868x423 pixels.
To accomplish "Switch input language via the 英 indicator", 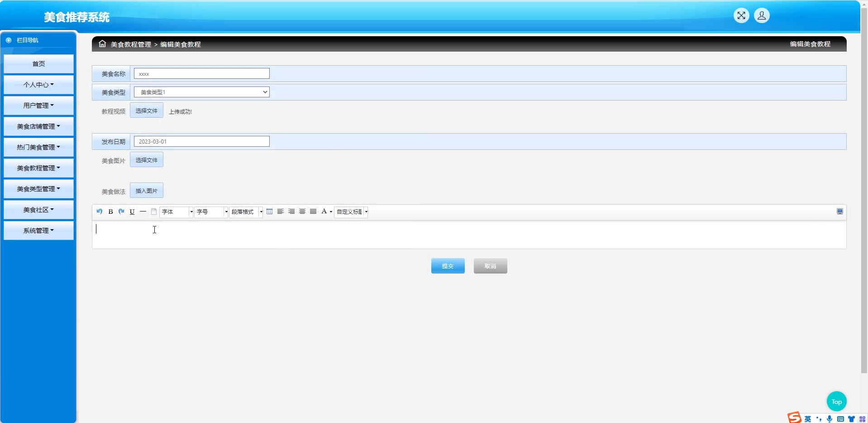I will 808,419.
